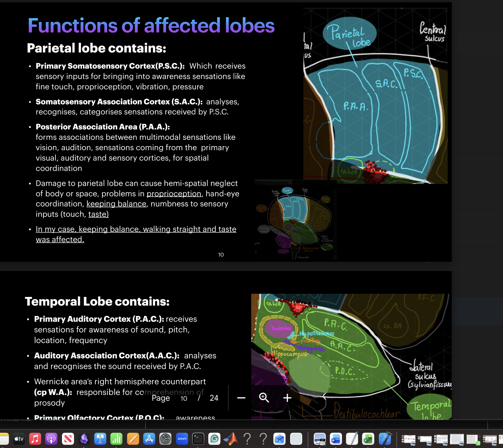Open Grammarly from the Dock
The image size is (503, 448).
coord(214,439)
